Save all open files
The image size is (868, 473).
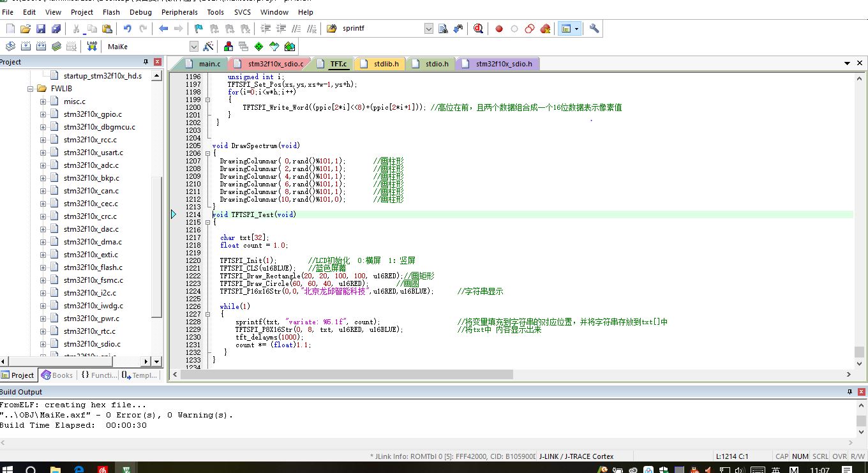pos(56,29)
